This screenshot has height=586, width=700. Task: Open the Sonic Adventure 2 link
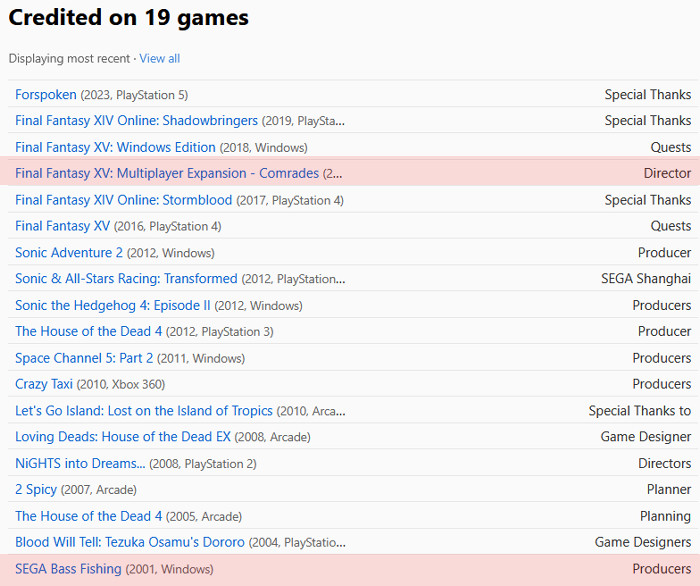(69, 253)
